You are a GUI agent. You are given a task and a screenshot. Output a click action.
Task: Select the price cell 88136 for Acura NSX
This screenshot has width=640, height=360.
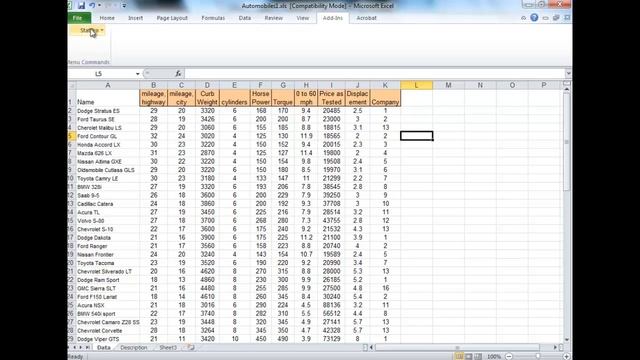click(331, 305)
